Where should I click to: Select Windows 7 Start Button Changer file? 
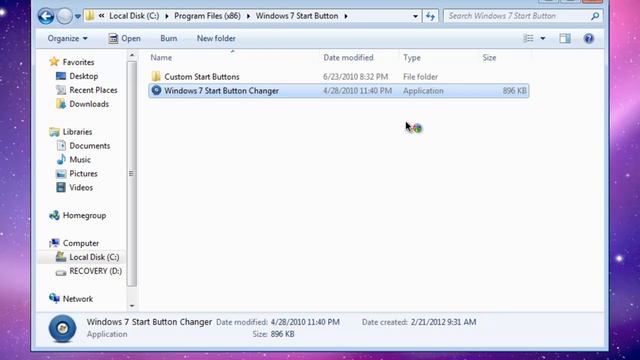click(222, 91)
